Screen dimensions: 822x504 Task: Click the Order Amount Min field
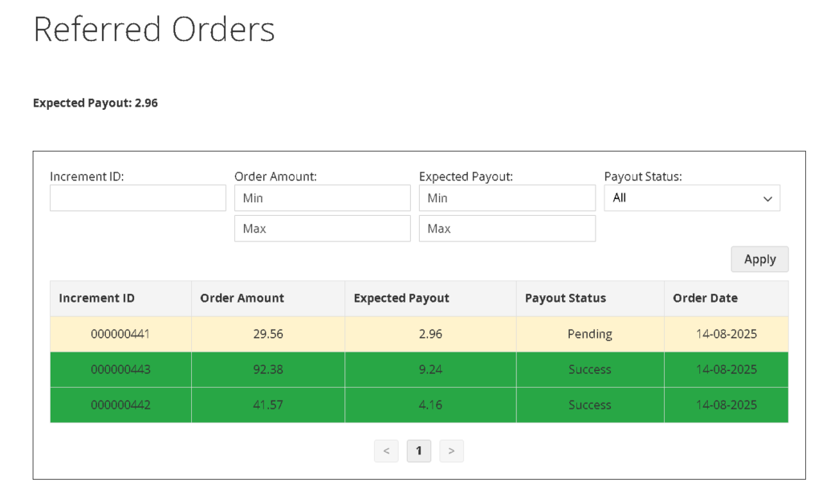click(322, 197)
